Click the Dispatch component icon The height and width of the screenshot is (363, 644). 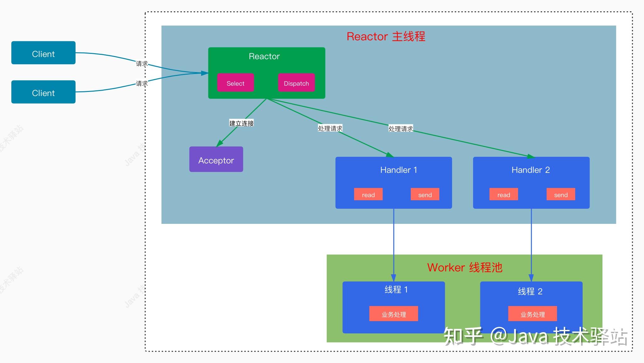296,83
